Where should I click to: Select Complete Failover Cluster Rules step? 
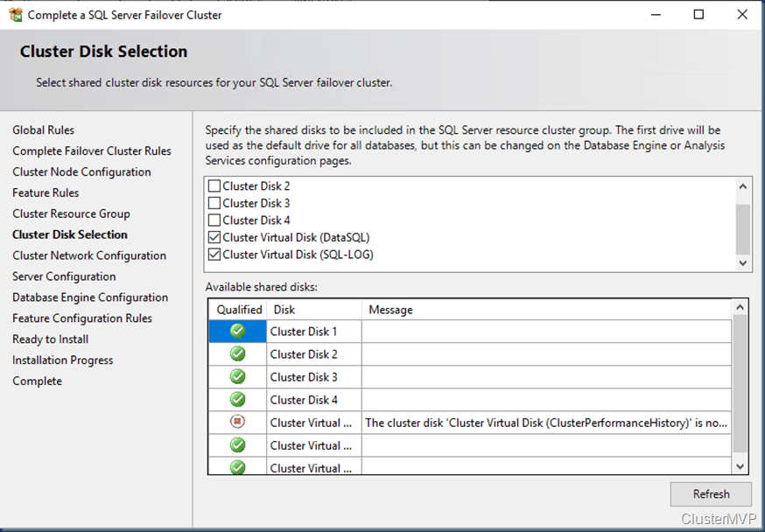(92, 151)
